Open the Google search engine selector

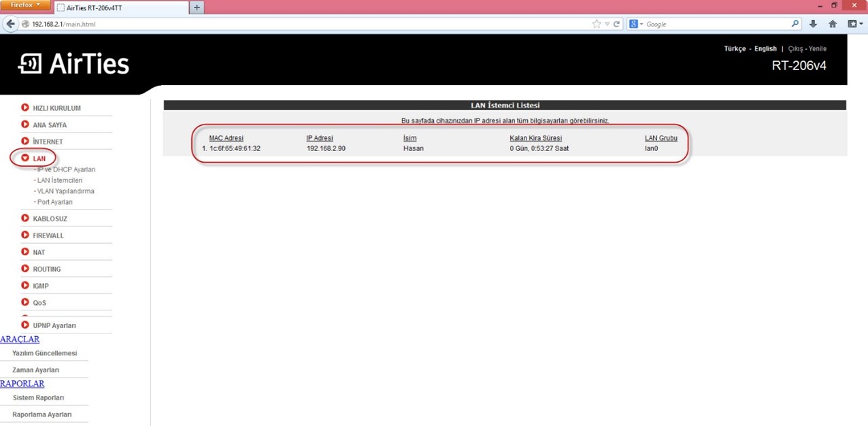coord(636,24)
